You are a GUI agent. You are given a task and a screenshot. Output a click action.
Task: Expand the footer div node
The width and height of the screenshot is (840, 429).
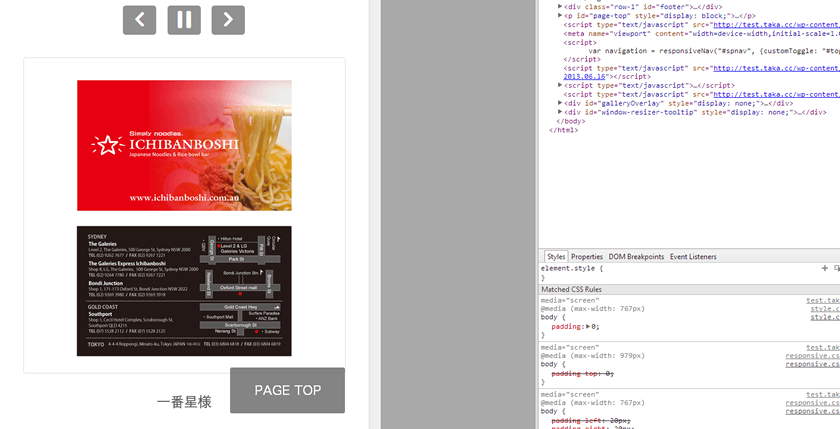[560, 6]
